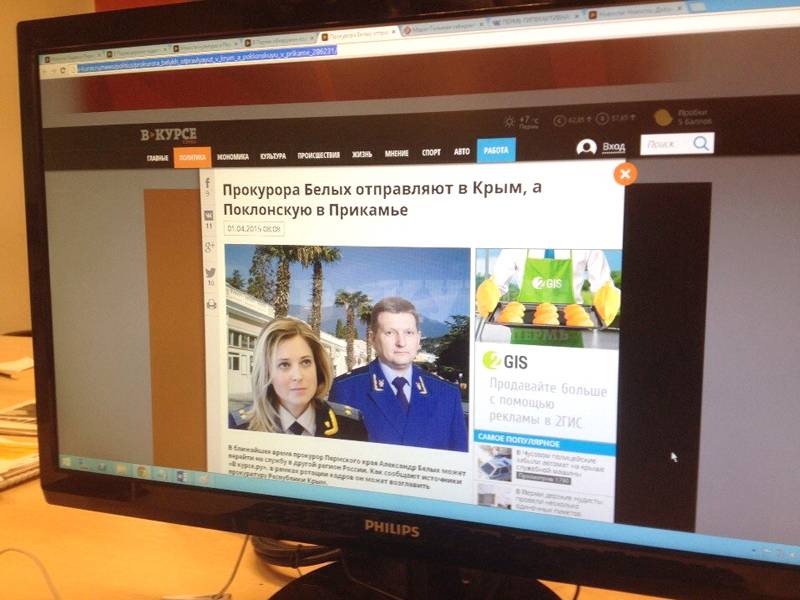The height and width of the screenshot is (600, 800).
Task: Select the active Прокурора Белых browser tab
Action: pyautogui.click(x=359, y=36)
